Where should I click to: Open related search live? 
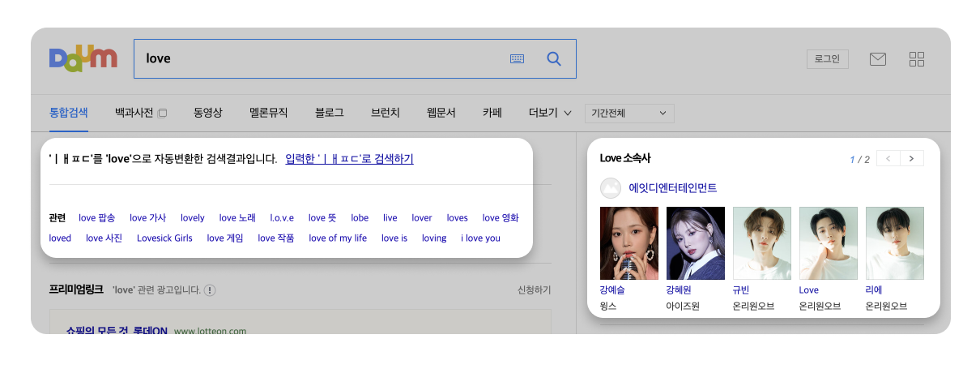click(390, 217)
